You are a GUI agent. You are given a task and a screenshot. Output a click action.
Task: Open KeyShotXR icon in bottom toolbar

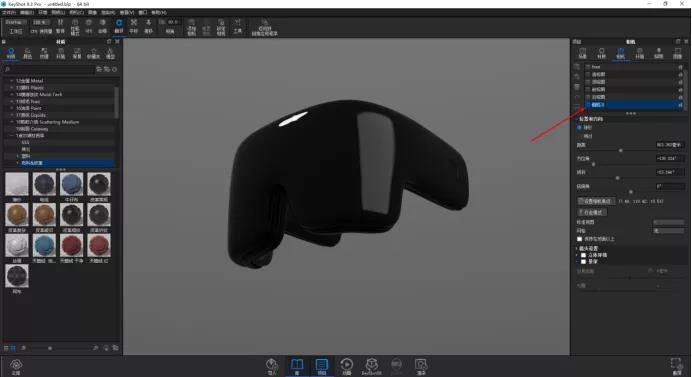point(372,366)
